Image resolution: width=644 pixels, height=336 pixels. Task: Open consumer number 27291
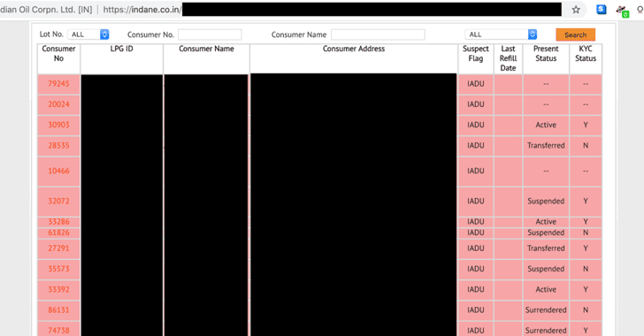[x=58, y=248]
